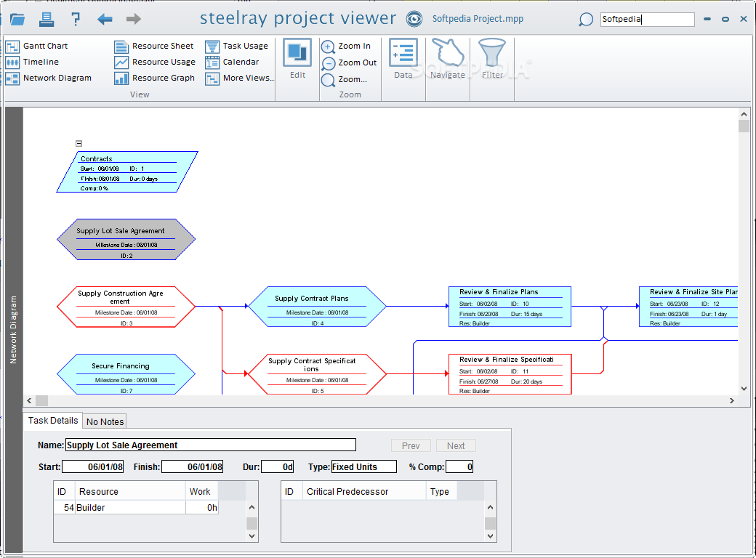Open file with the folder icon
The width and height of the screenshot is (756, 558).
pos(17,20)
